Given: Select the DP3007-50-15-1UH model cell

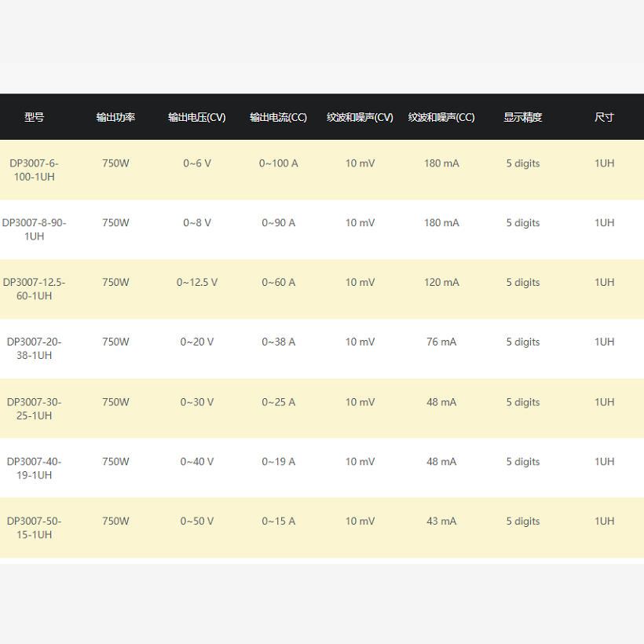Looking at the screenshot, I should (34, 528).
